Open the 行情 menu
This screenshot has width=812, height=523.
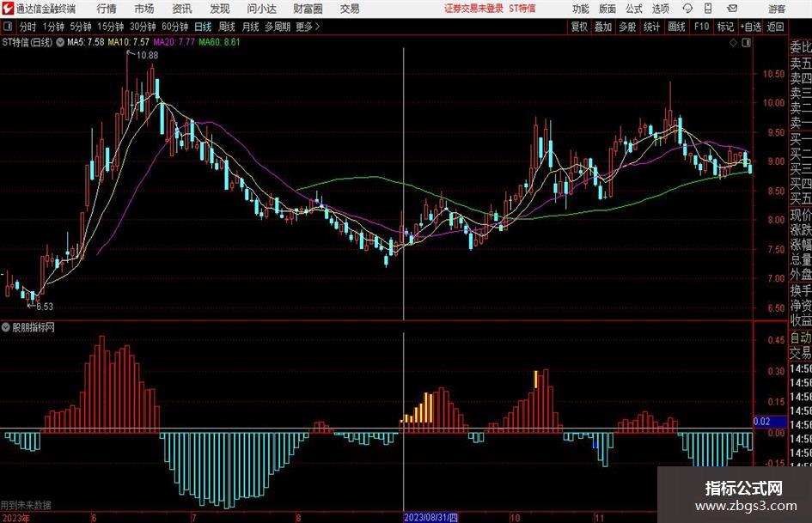click(107, 9)
